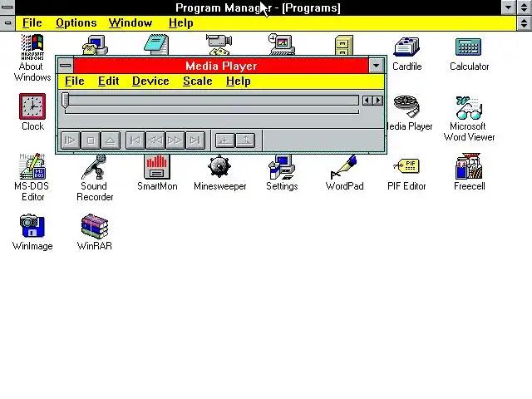Click the camcorder icon in Program Manager
The image size is (532, 399).
click(x=219, y=44)
